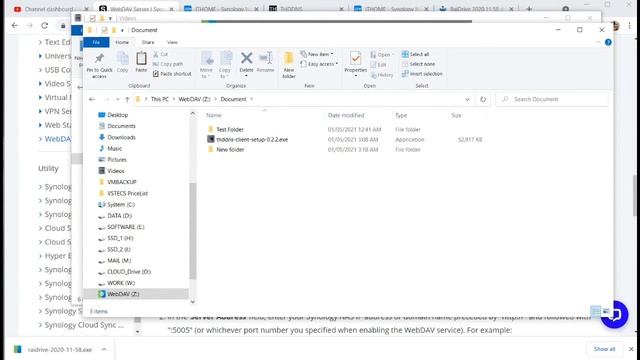The height and width of the screenshot is (360, 640).
Task: Select Copy path in Clipboard group
Action: point(168,64)
